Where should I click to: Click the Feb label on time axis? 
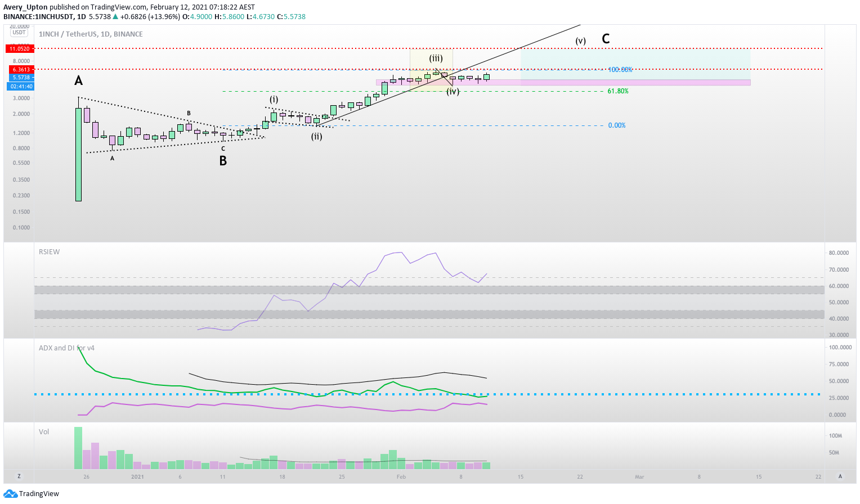click(401, 477)
